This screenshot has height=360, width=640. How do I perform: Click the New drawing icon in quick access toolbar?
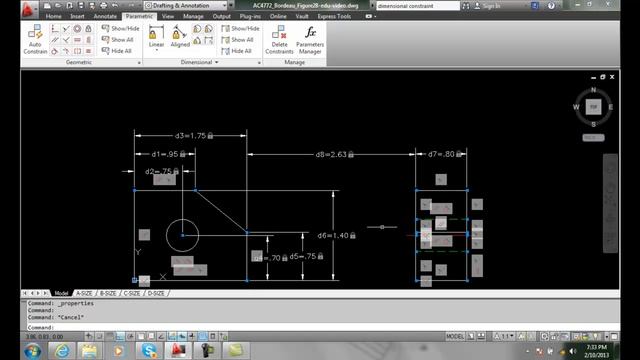point(47,6)
